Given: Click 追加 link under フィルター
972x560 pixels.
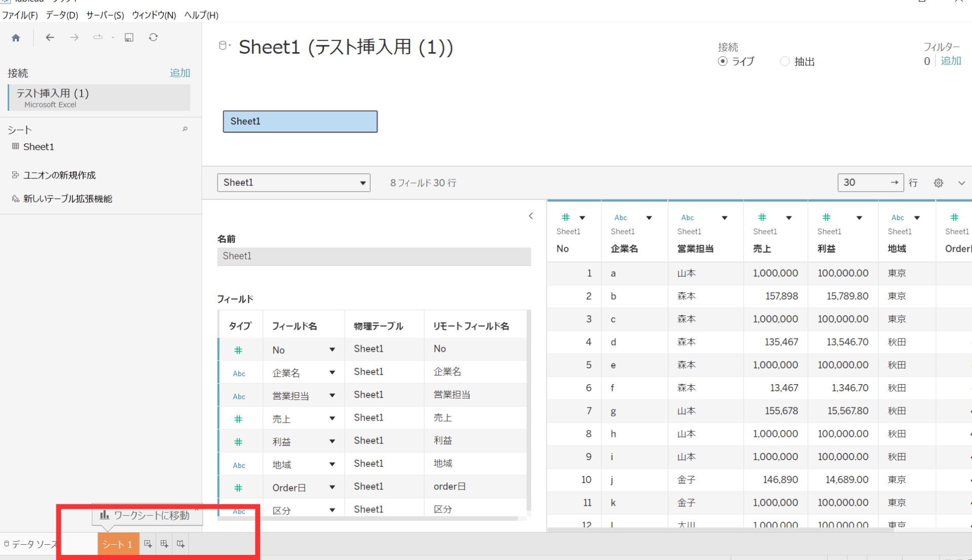Looking at the screenshot, I should pos(951,61).
